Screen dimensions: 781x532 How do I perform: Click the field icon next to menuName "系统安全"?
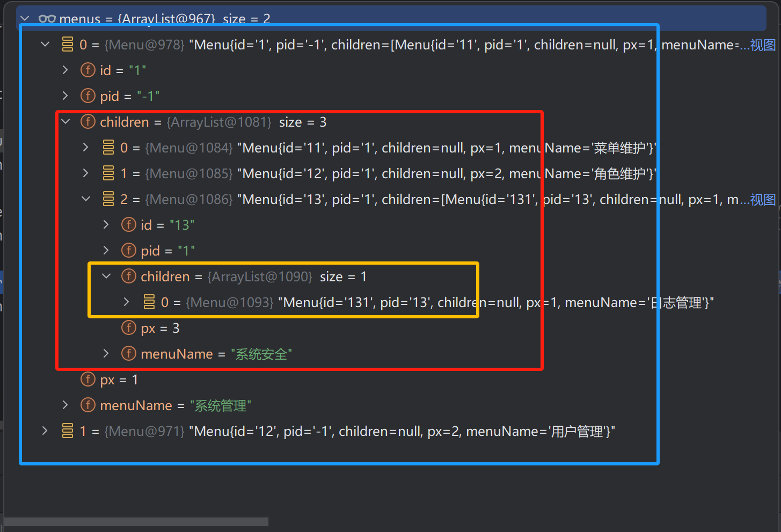tap(129, 354)
